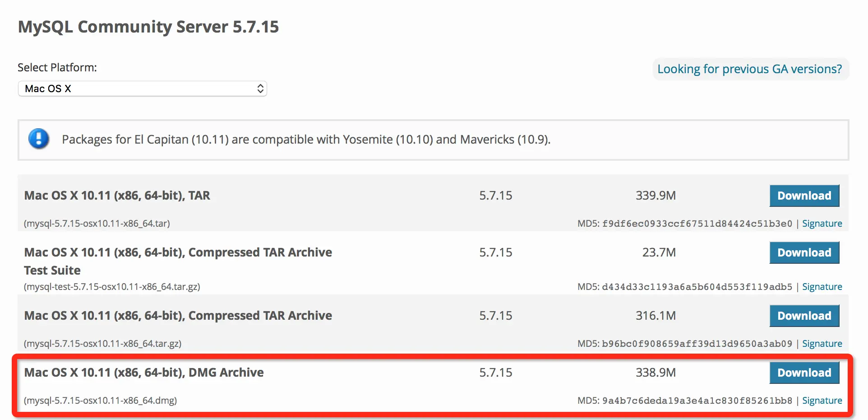Click the MD5 checksum of the DMG Archive

(x=697, y=401)
